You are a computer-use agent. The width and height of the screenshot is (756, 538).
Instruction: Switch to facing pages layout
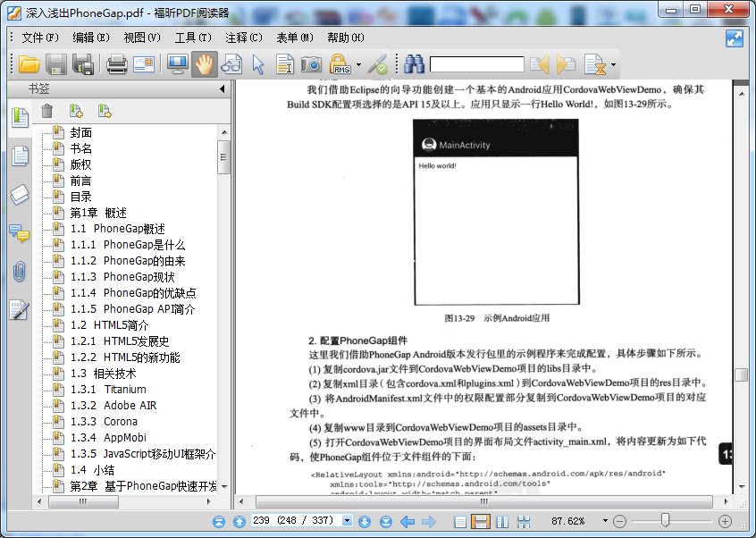click(502, 521)
